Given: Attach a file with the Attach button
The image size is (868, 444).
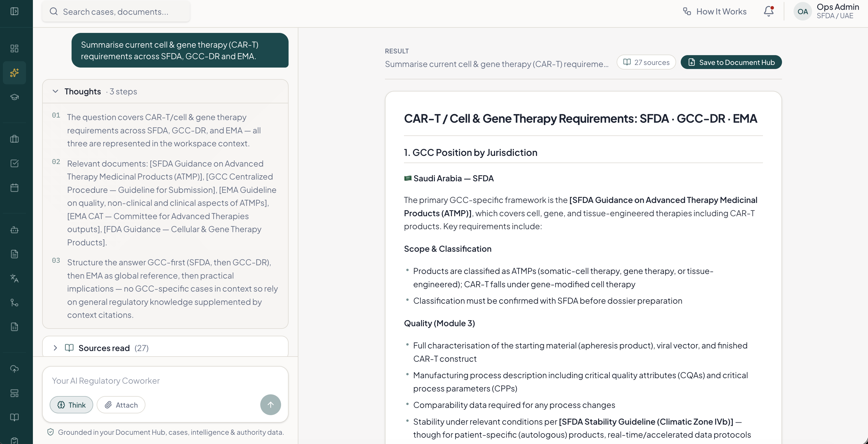Looking at the screenshot, I should click(121, 405).
